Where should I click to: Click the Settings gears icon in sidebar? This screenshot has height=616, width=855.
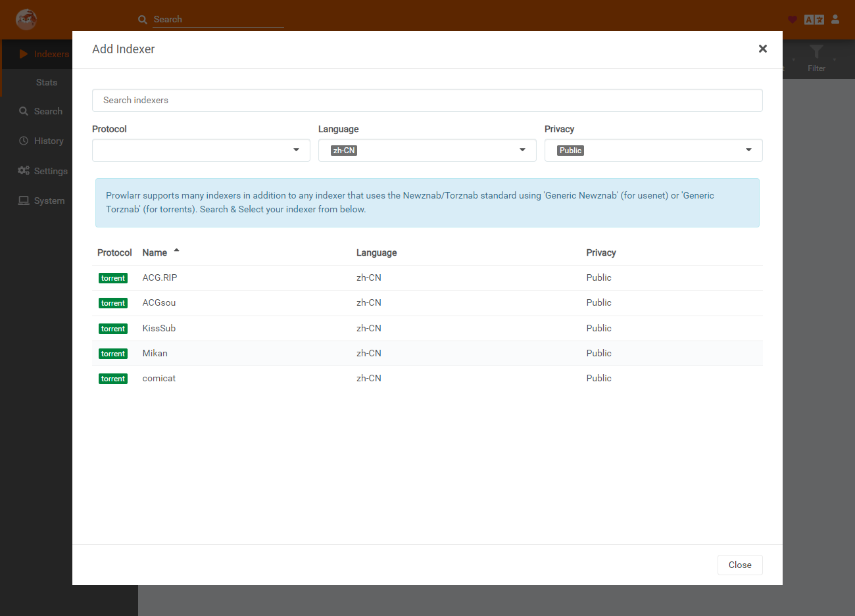pyautogui.click(x=24, y=170)
